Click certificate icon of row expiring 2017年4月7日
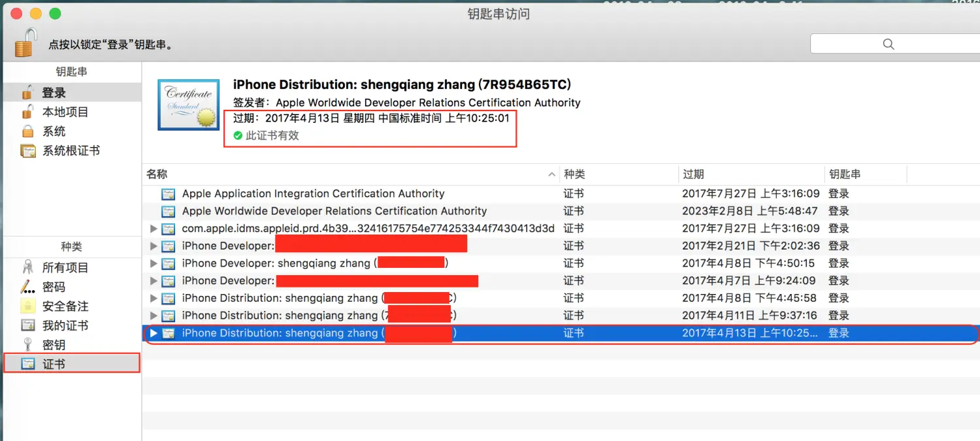Screen dimensions: 980x441 click(169, 281)
